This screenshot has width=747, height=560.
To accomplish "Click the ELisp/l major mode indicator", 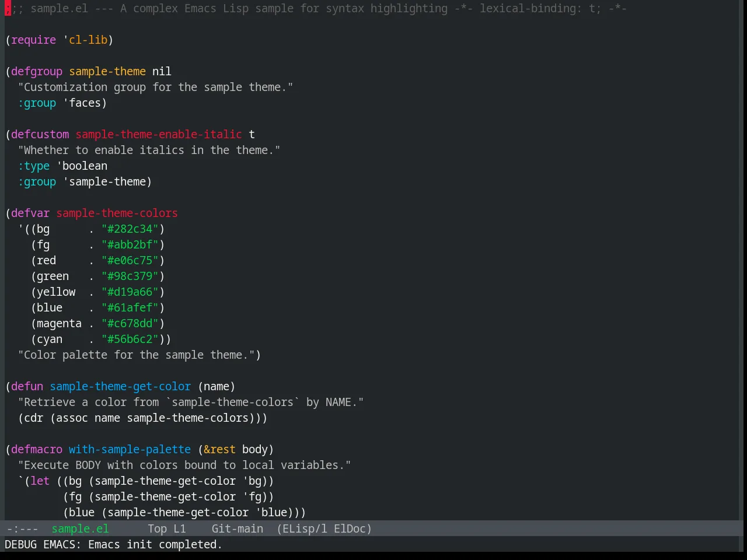I will click(x=302, y=528).
